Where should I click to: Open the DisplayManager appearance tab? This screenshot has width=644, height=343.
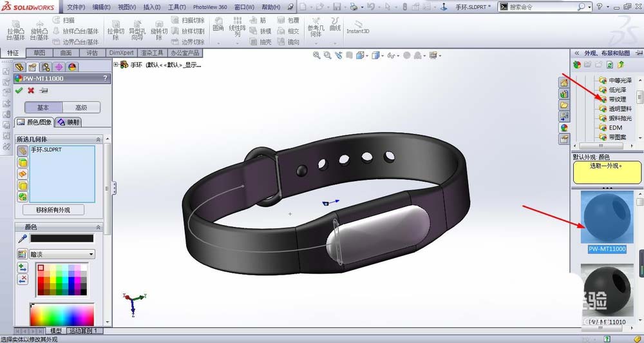pyautogui.click(x=72, y=67)
